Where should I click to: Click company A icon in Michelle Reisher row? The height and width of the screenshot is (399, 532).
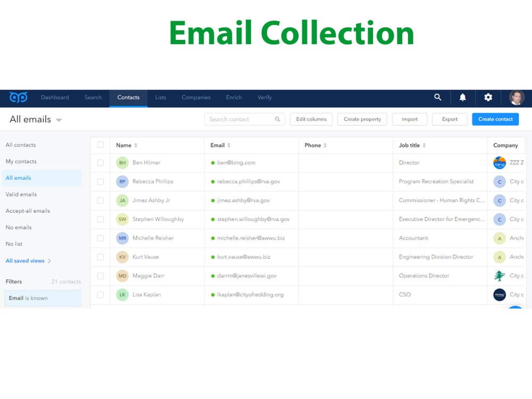(x=500, y=238)
